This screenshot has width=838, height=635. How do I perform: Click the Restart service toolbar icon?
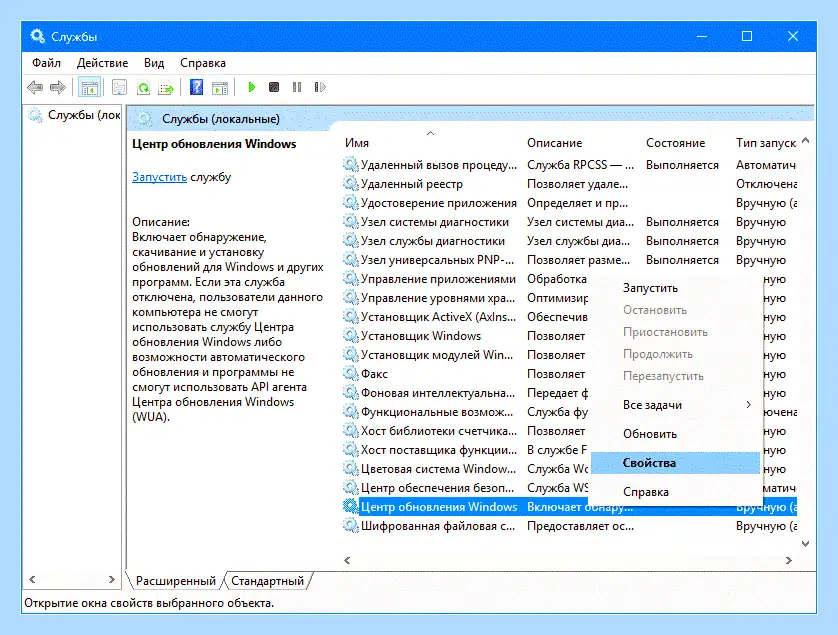pos(320,87)
